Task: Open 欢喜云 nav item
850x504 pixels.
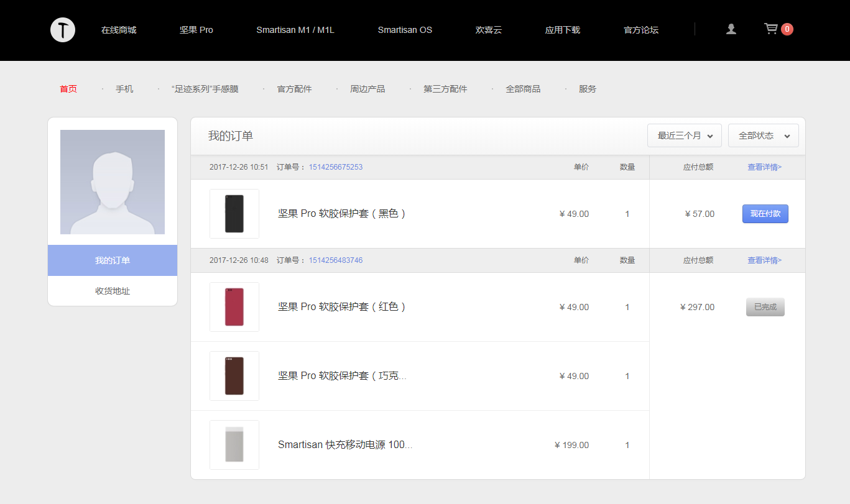Action: (489, 30)
